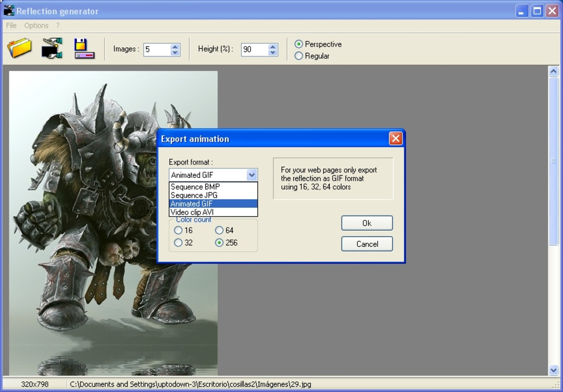Open the File menu
This screenshot has width=563, height=392.
click(11, 25)
